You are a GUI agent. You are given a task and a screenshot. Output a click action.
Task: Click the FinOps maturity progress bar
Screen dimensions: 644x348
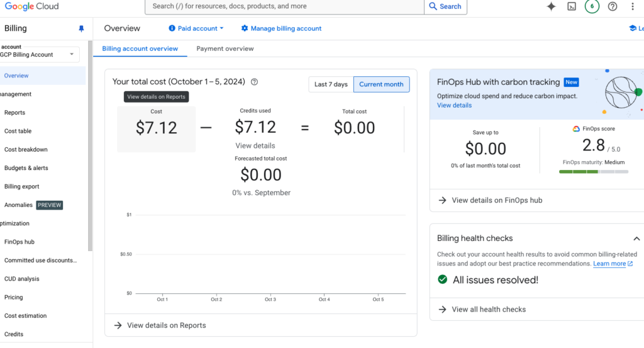(x=594, y=172)
